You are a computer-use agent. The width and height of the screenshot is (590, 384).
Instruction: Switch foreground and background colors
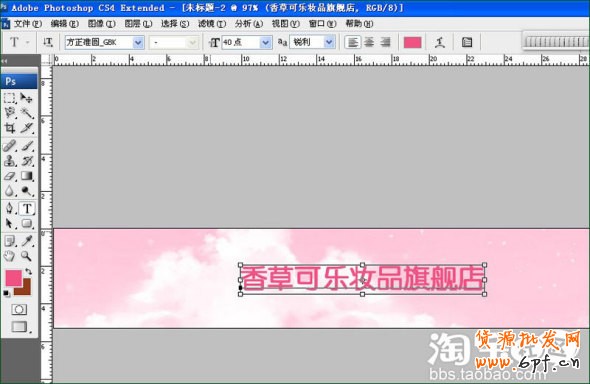tap(29, 272)
